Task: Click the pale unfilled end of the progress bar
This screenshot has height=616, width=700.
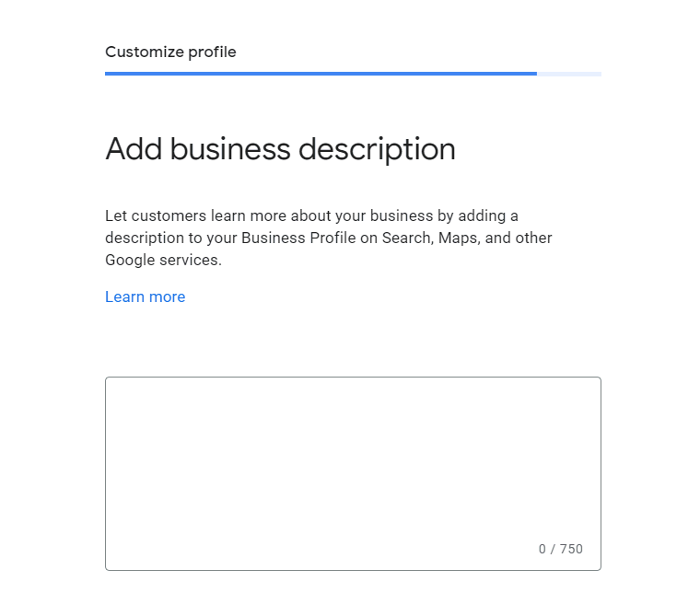Action: [x=569, y=74]
